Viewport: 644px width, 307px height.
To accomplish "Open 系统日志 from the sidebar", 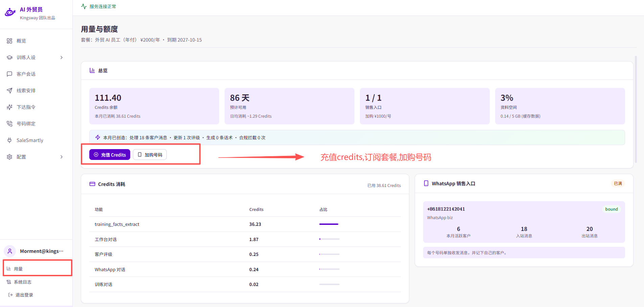I will pyautogui.click(x=23, y=282).
